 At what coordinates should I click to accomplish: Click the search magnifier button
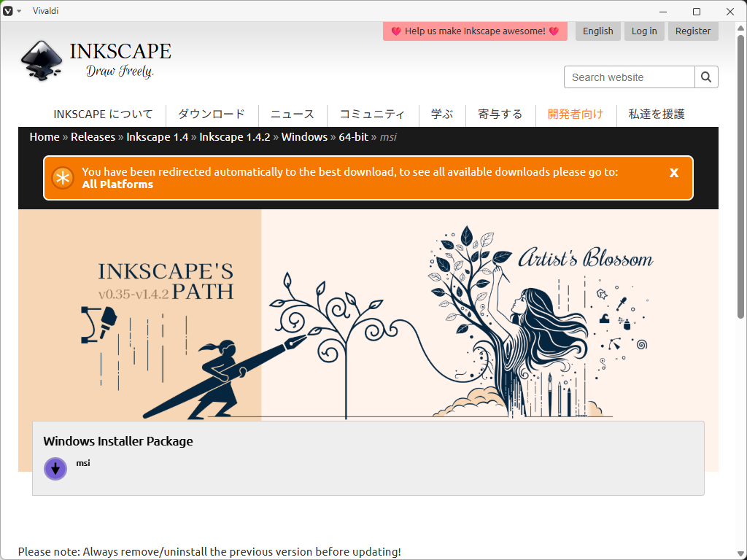[x=706, y=77]
